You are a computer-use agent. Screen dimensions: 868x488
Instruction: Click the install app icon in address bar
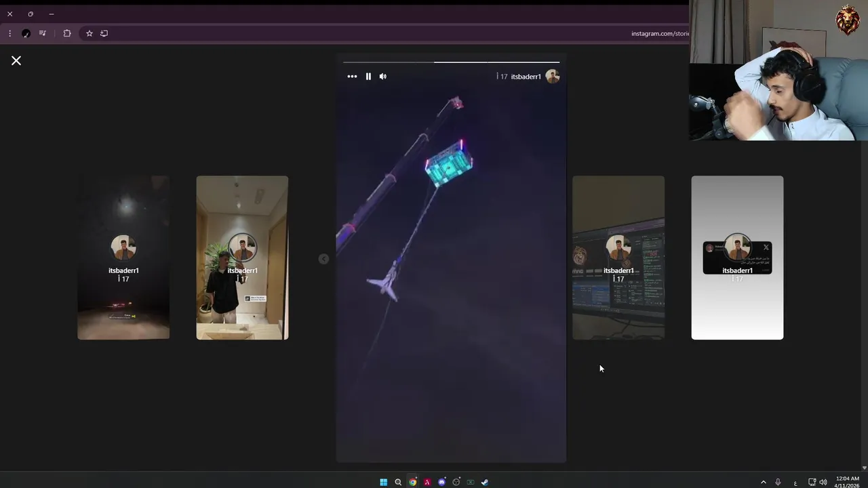click(x=104, y=33)
